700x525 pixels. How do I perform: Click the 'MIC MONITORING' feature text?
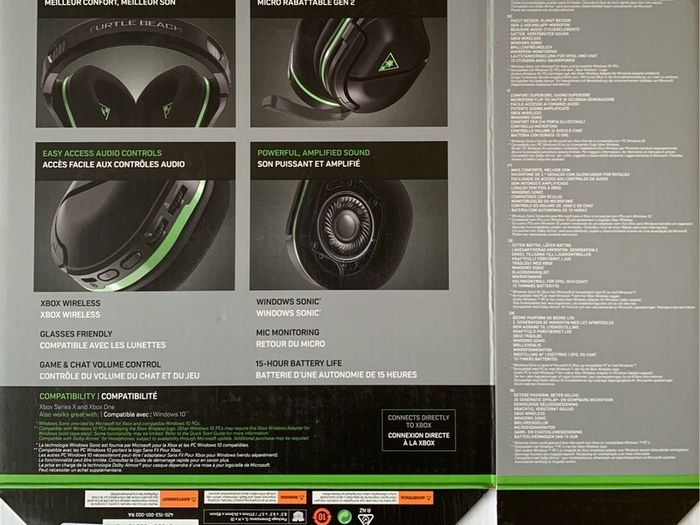(x=288, y=333)
